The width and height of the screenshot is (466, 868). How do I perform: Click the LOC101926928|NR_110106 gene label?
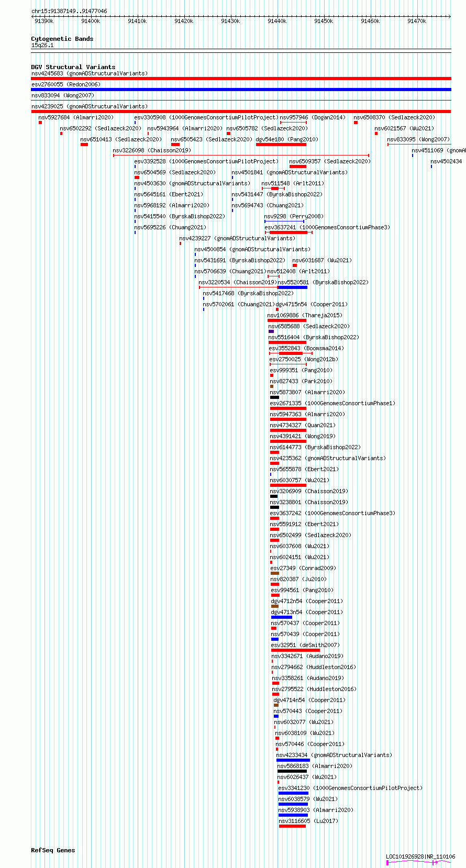[x=420, y=857]
